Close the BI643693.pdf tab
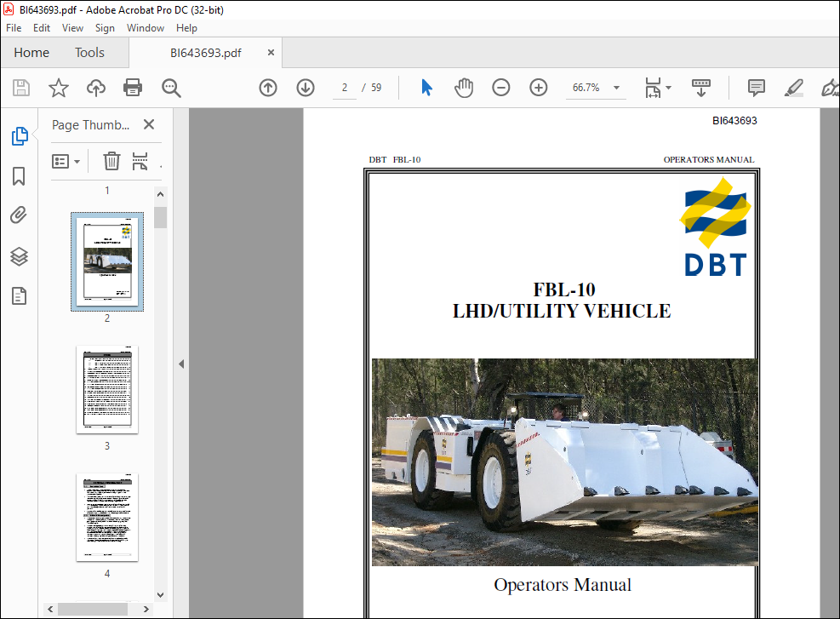This screenshot has height=619, width=840. (271, 53)
